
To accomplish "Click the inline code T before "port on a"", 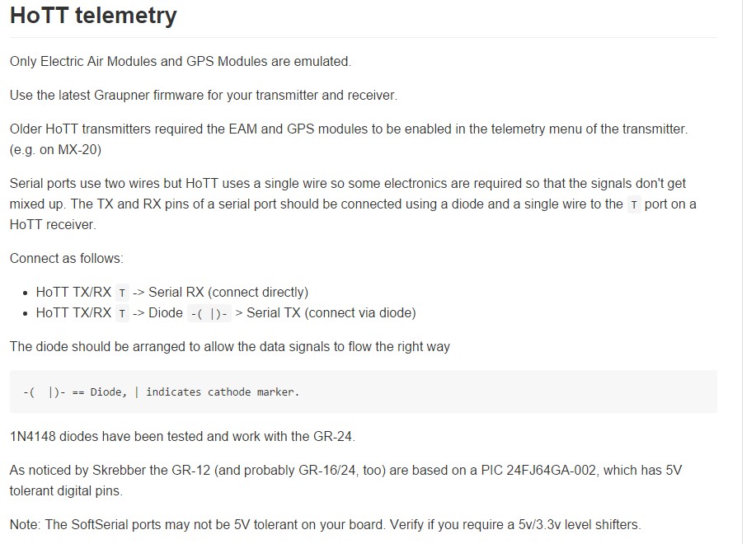I will (633, 204).
